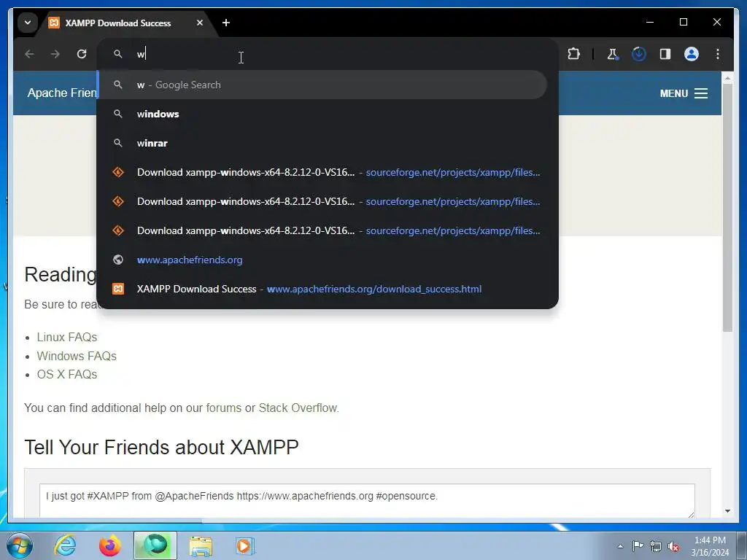Open the profile avatar menu
The width and height of the screenshot is (747, 560).
pos(692,54)
